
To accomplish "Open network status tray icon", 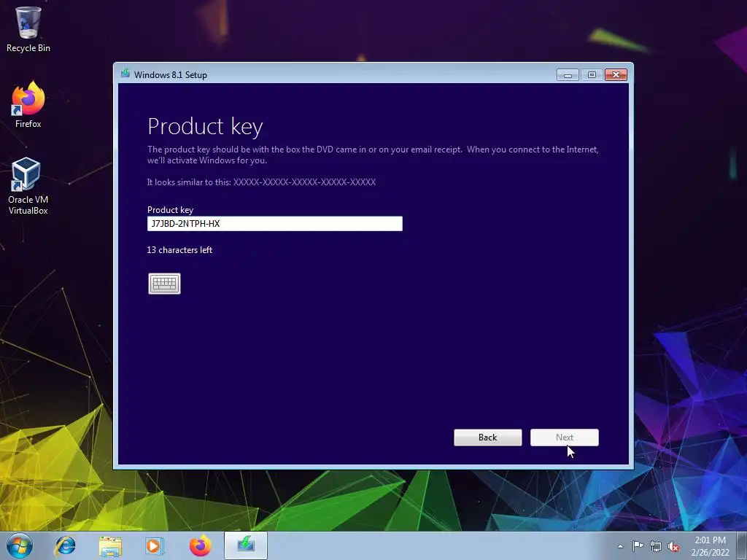I will point(656,546).
